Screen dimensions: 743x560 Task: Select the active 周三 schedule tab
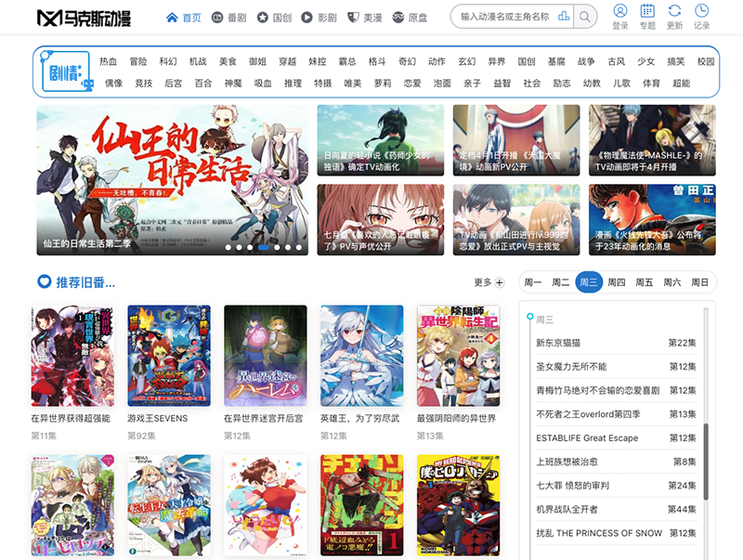589,282
